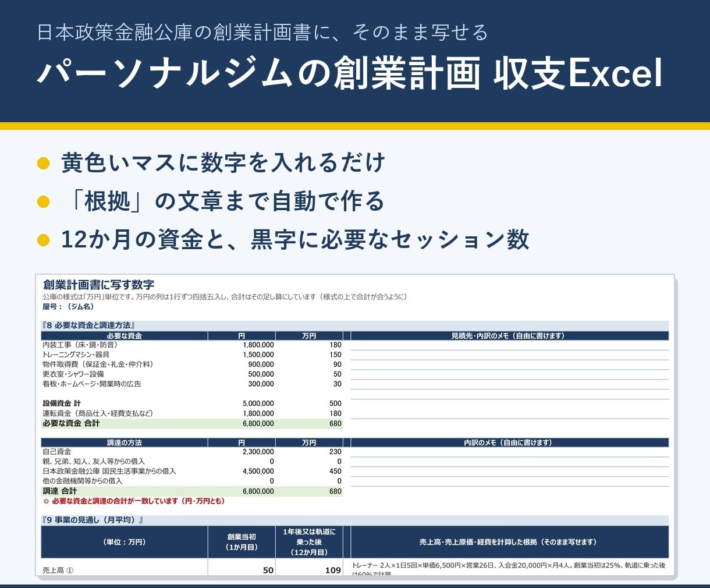Click the 万円 value 230
Image resolution: width=710 pixels, height=588 pixels.
pyautogui.click(x=335, y=452)
